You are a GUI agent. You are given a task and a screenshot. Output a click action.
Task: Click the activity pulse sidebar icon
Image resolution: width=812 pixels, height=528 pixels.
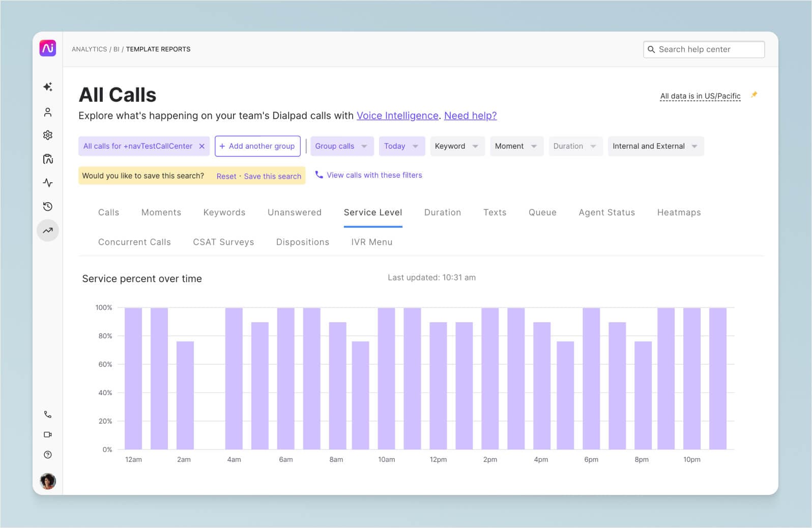[x=48, y=183]
